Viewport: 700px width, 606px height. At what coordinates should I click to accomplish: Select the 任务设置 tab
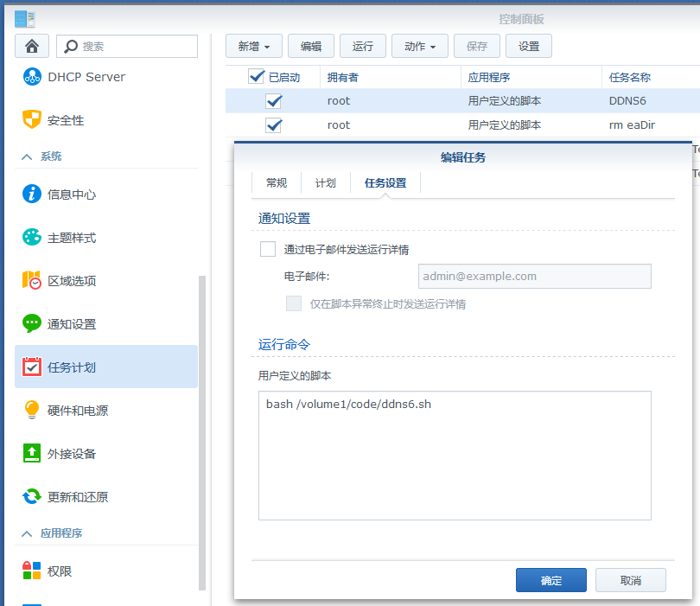[x=385, y=183]
